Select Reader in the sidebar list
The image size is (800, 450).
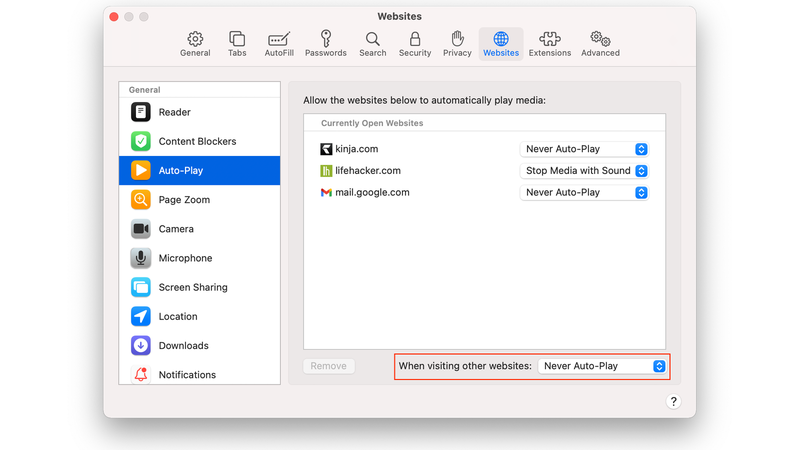click(x=174, y=112)
